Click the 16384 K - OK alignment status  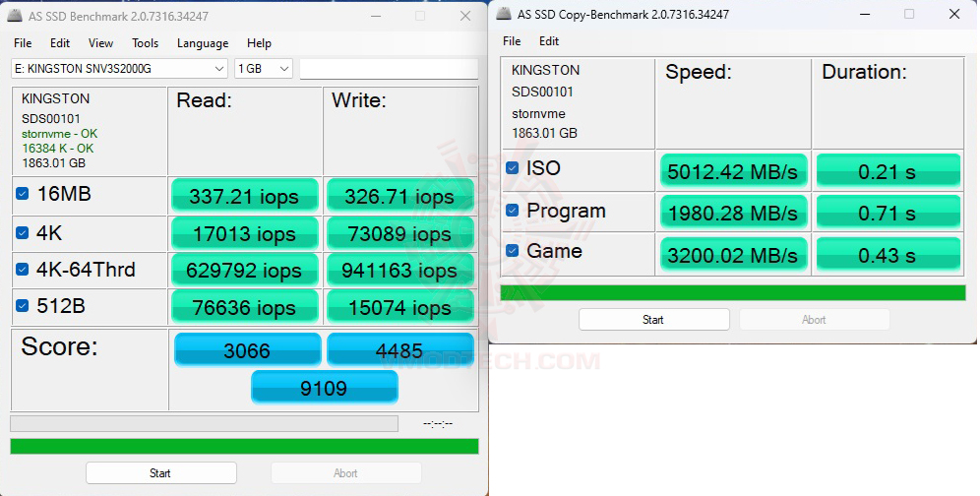57,149
